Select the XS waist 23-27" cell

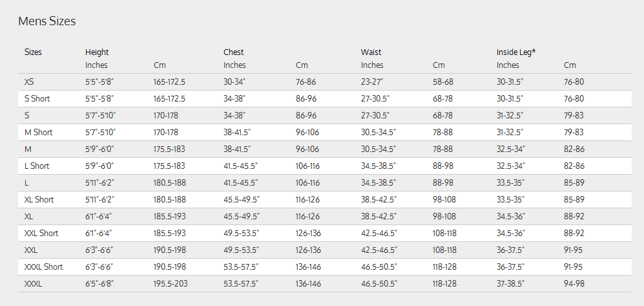[372, 82]
